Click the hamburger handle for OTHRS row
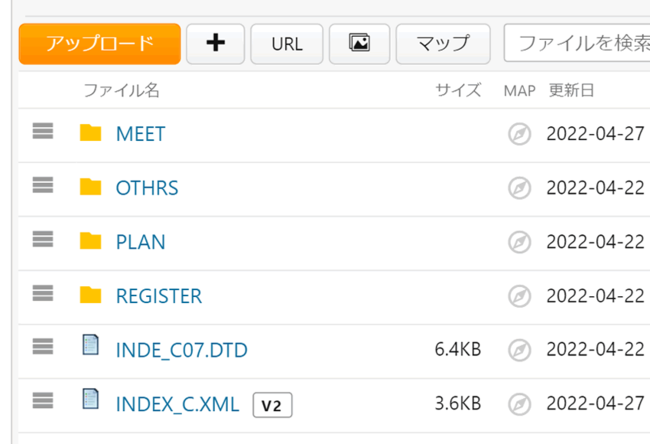This screenshot has width=650, height=444. tap(42, 186)
